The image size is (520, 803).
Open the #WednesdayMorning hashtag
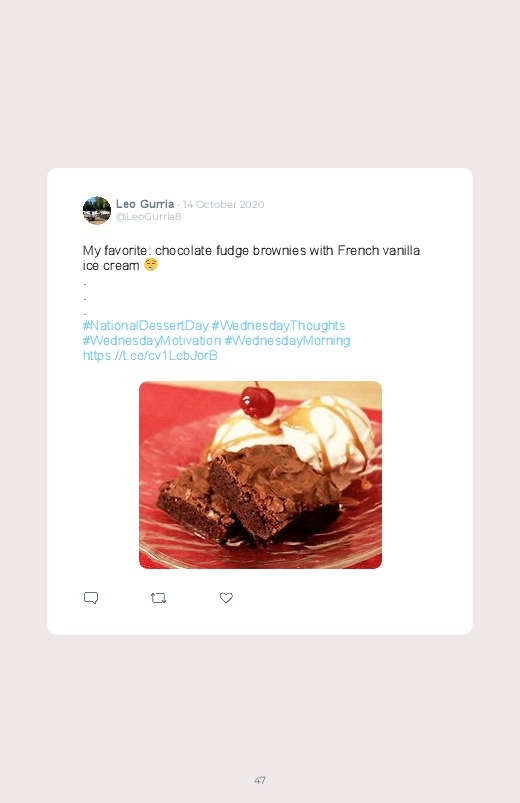(287, 341)
